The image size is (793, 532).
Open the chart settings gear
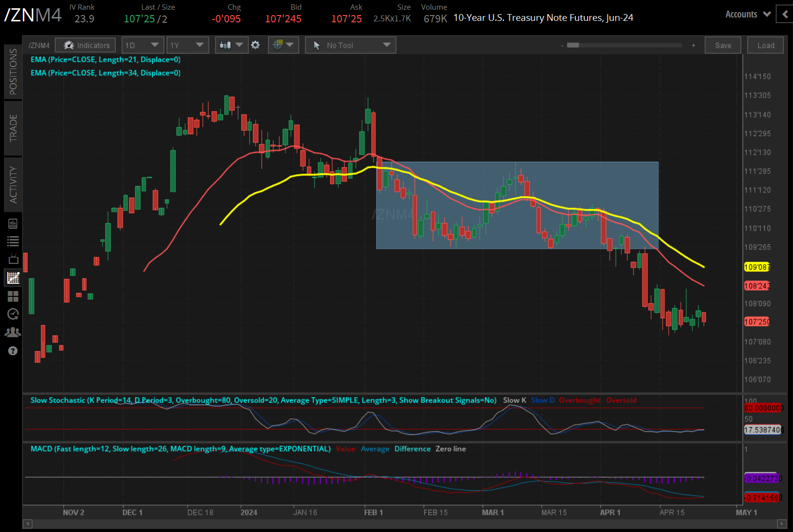coord(256,45)
